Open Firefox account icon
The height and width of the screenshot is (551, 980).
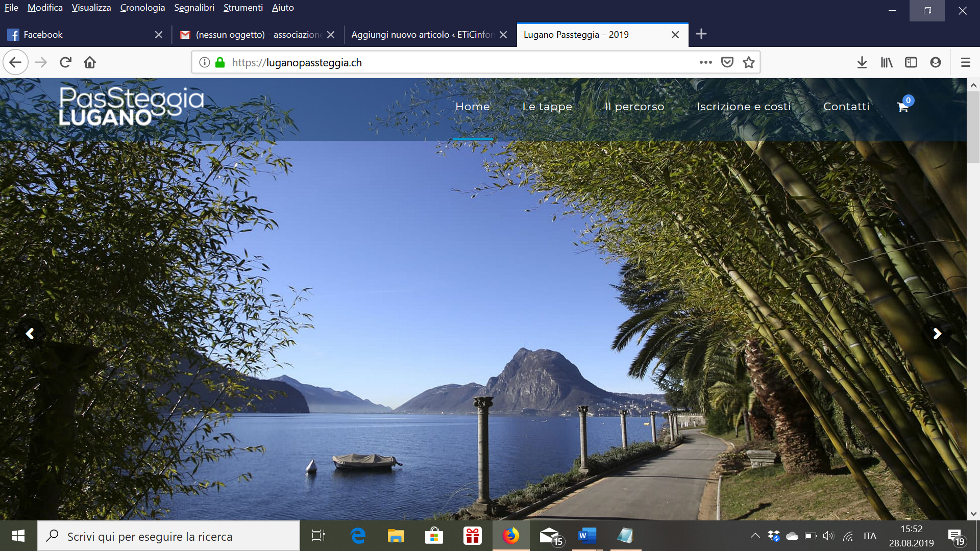pyautogui.click(x=936, y=62)
